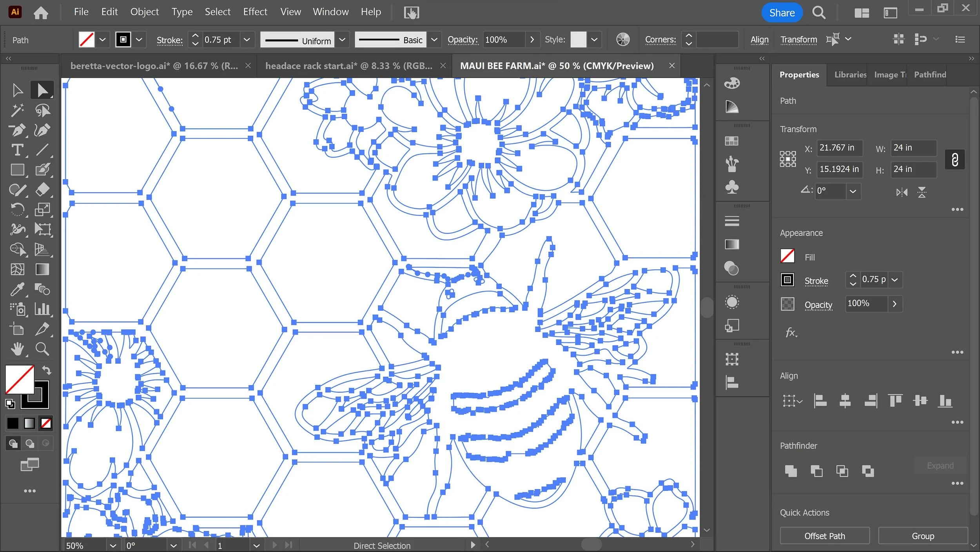The image size is (980, 552).
Task: Click the Home icon
Action: (41, 13)
